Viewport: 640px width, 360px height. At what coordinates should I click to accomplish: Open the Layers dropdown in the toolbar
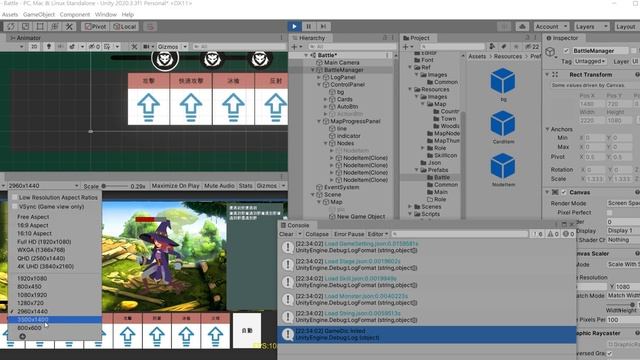point(591,27)
